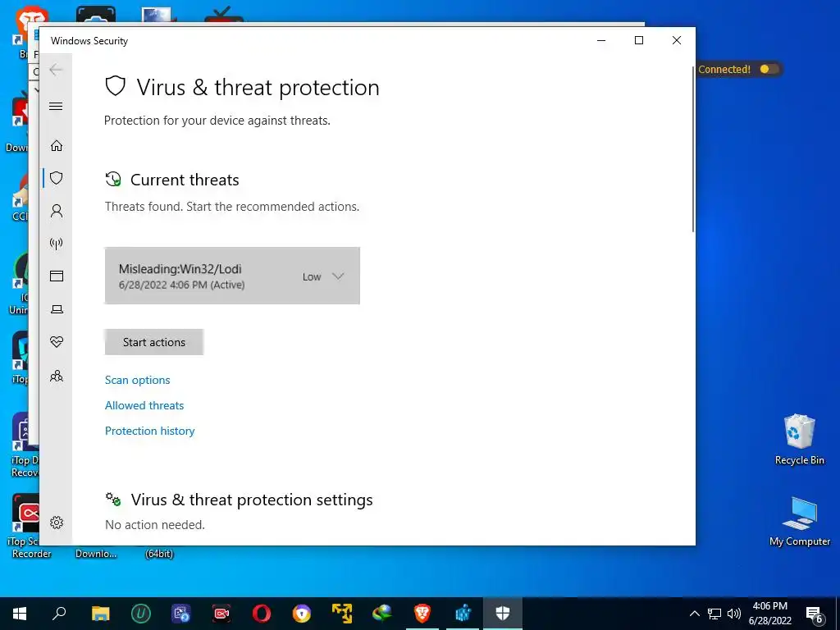Click the back arrow in Windows Security
This screenshot has height=630, width=840.
coord(56,70)
